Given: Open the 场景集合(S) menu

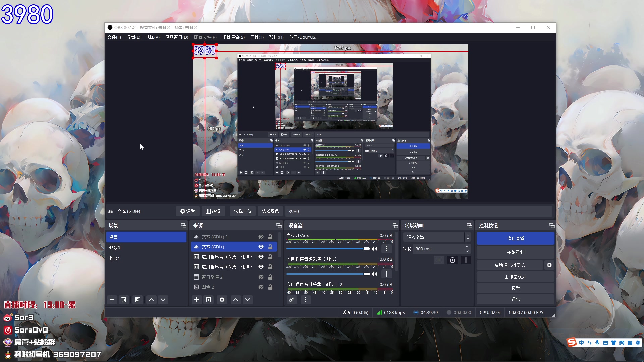Looking at the screenshot, I should pos(233,37).
